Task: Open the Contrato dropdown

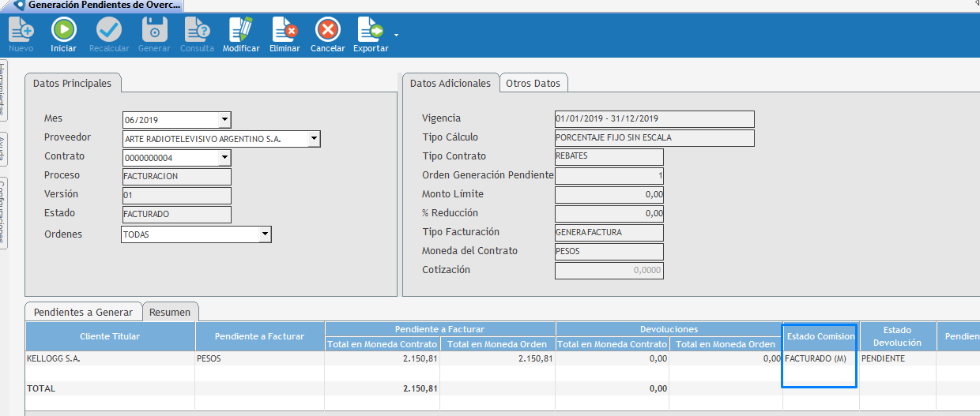Action: tap(224, 158)
